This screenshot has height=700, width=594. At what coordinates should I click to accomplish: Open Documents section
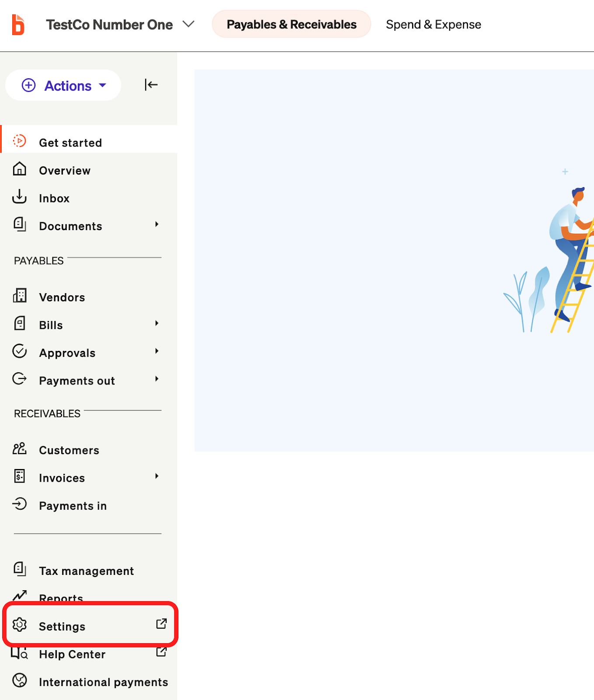pos(70,226)
